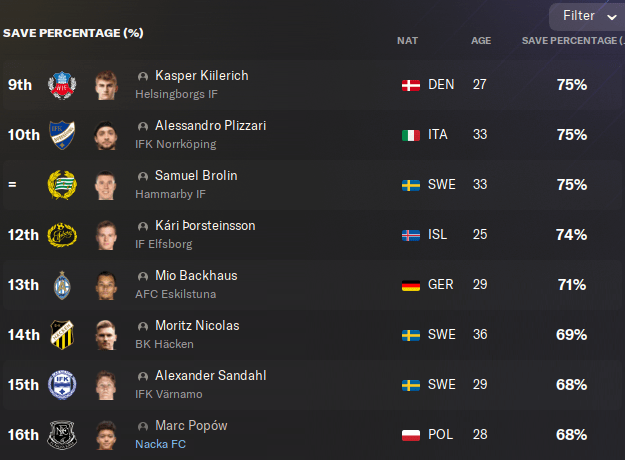This screenshot has height=460, width=625.
Task: Sort the table by NAT column
Action: click(407, 41)
